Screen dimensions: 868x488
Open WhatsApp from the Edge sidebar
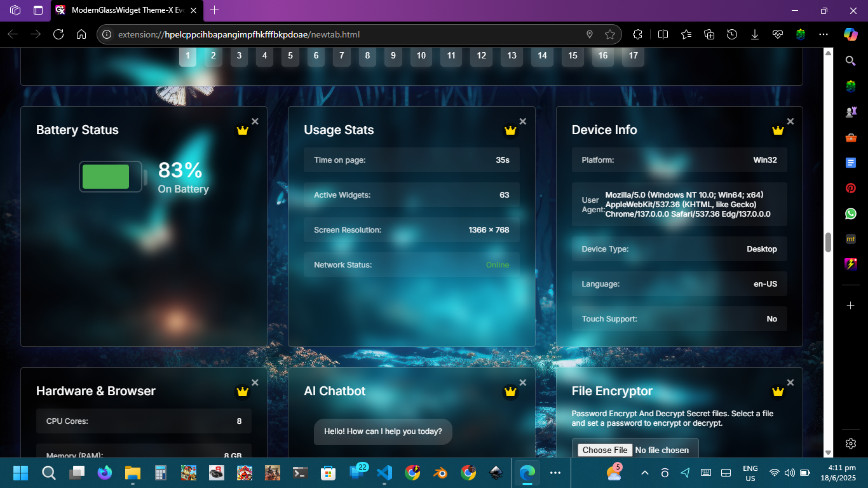tap(851, 213)
